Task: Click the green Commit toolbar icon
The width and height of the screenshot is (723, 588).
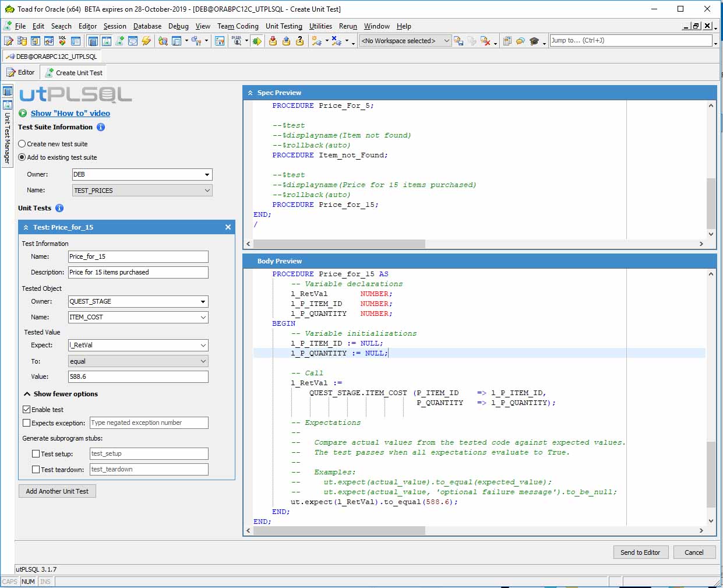Action: coord(257,41)
